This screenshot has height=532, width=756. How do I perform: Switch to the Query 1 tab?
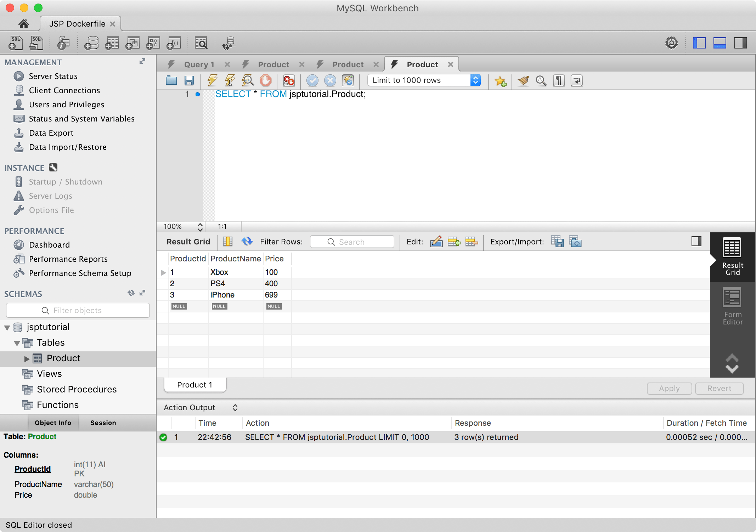[x=199, y=64]
